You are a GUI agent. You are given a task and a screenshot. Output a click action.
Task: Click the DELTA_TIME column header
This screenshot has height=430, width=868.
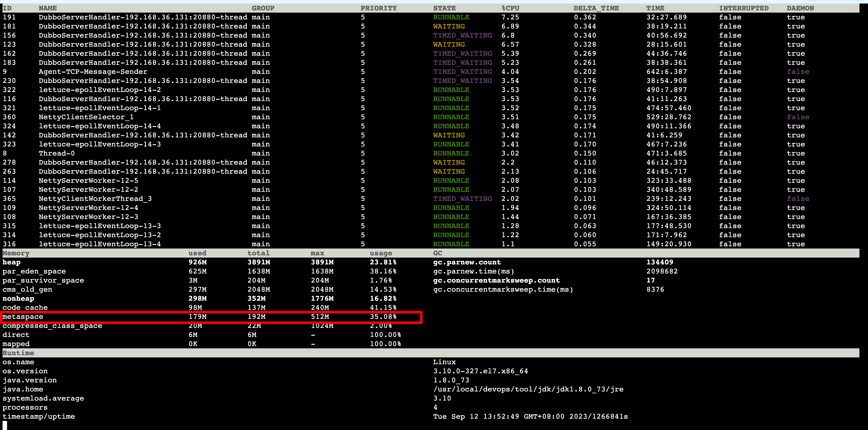pyautogui.click(x=596, y=8)
